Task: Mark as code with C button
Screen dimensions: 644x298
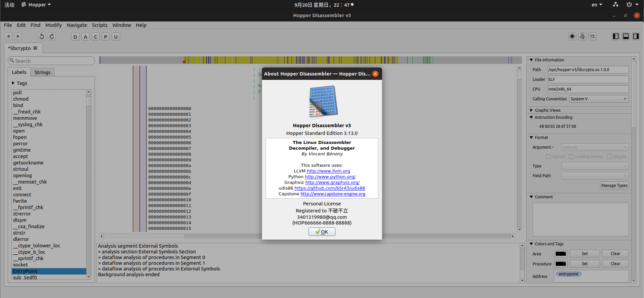Action: pyautogui.click(x=96, y=37)
